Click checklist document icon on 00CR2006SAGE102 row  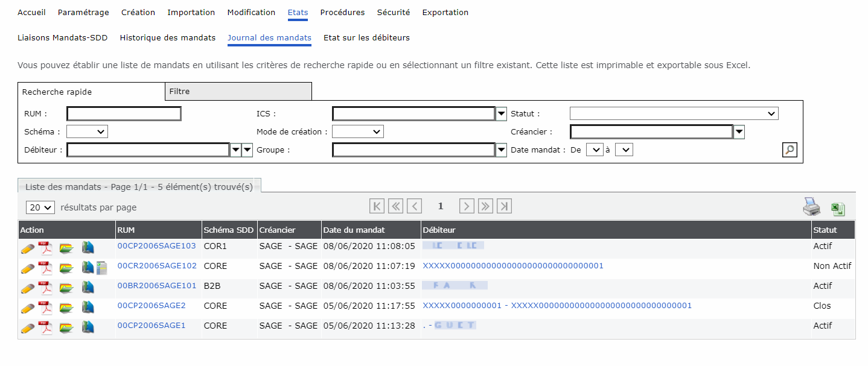click(101, 267)
